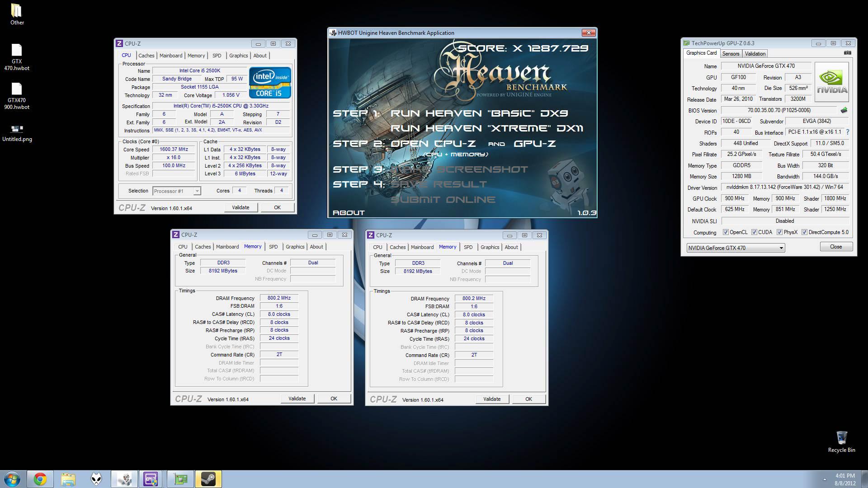
Task: Open About tab in top CPU-Z window
Action: point(259,56)
